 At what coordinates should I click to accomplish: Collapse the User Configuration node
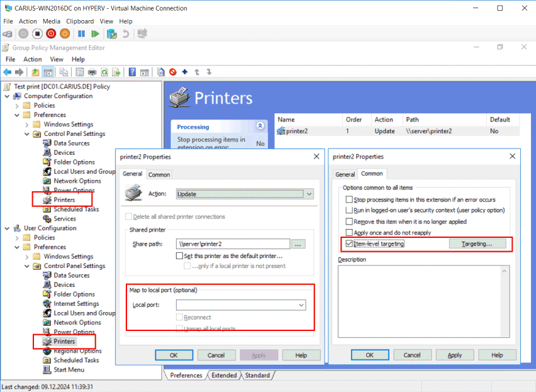point(7,228)
